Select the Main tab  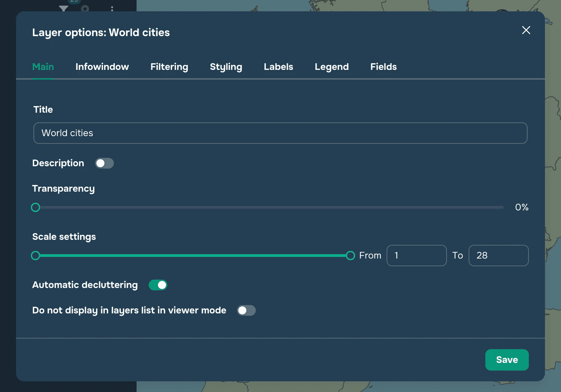(43, 67)
